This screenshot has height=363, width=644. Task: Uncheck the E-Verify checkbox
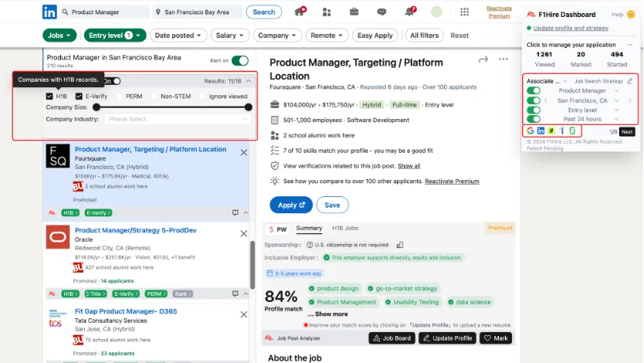79,96
